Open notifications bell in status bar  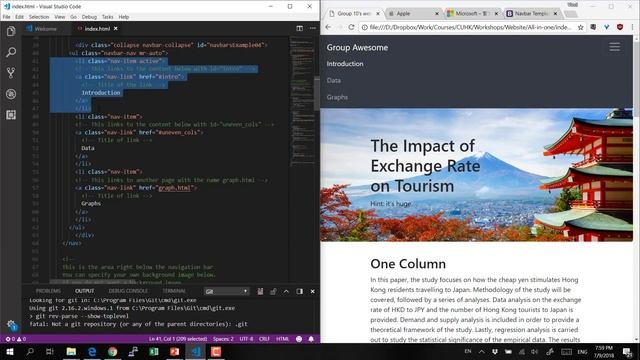coord(311,339)
